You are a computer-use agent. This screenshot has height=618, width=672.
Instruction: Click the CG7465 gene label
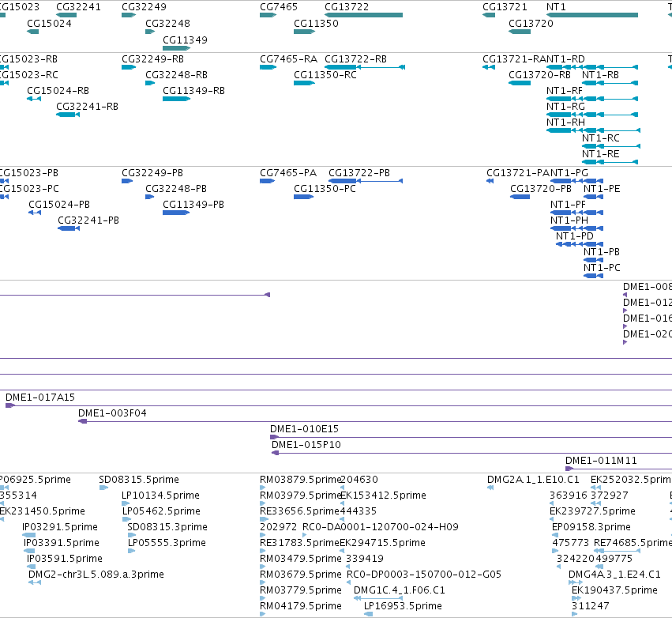[x=279, y=7]
